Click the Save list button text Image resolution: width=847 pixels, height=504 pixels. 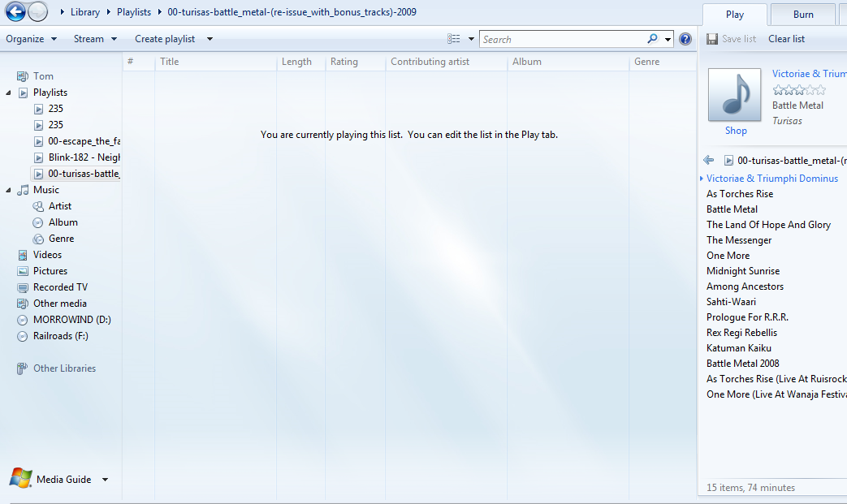coord(739,39)
